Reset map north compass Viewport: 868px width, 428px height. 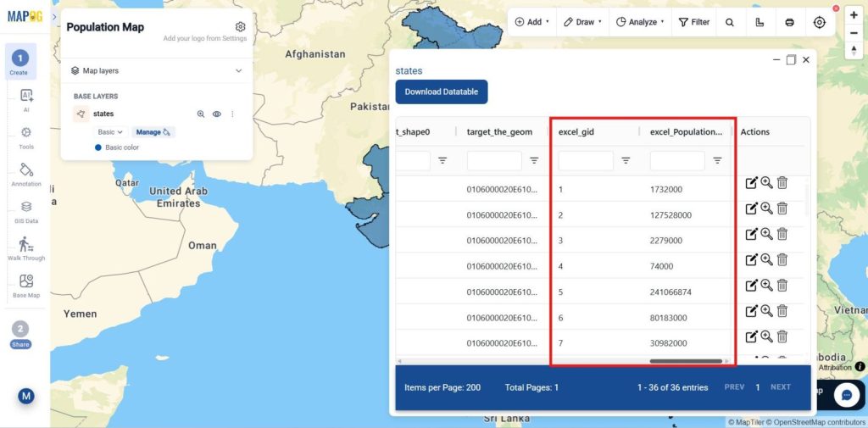(x=854, y=50)
